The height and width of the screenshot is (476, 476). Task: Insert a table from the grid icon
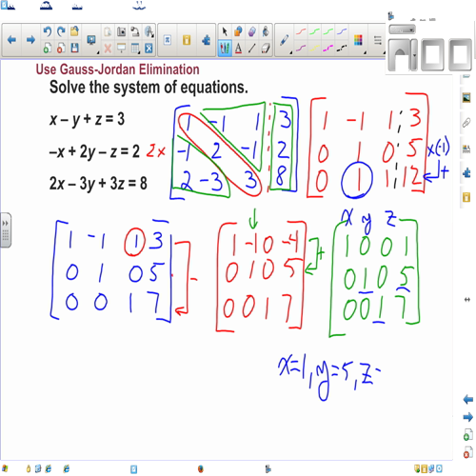pos(135,49)
